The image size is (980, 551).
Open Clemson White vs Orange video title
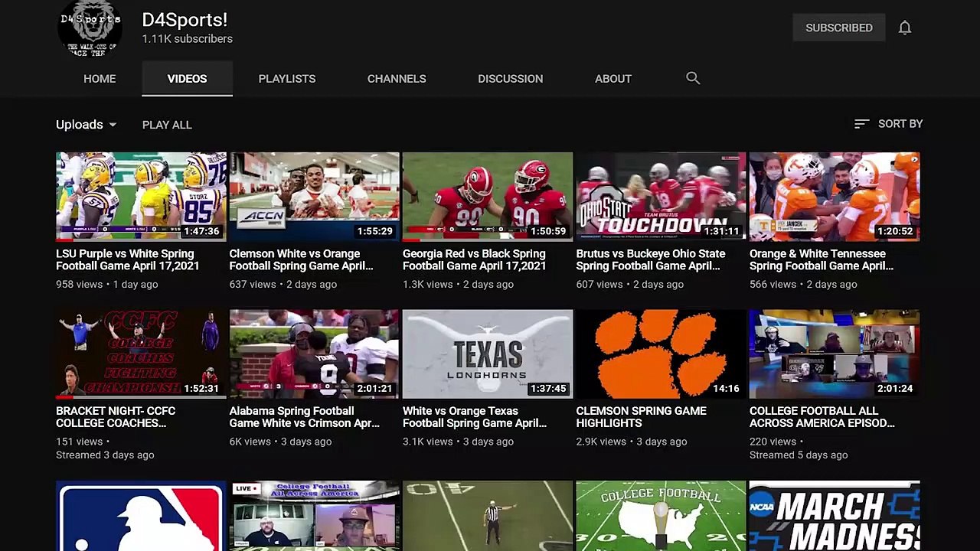click(301, 259)
